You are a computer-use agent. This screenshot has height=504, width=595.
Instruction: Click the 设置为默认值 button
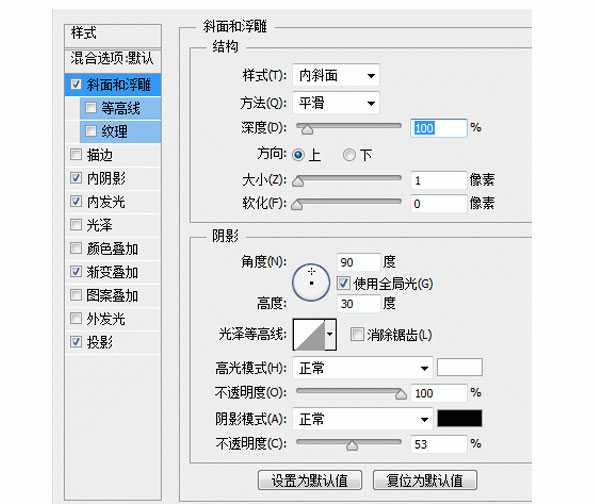tap(310, 480)
